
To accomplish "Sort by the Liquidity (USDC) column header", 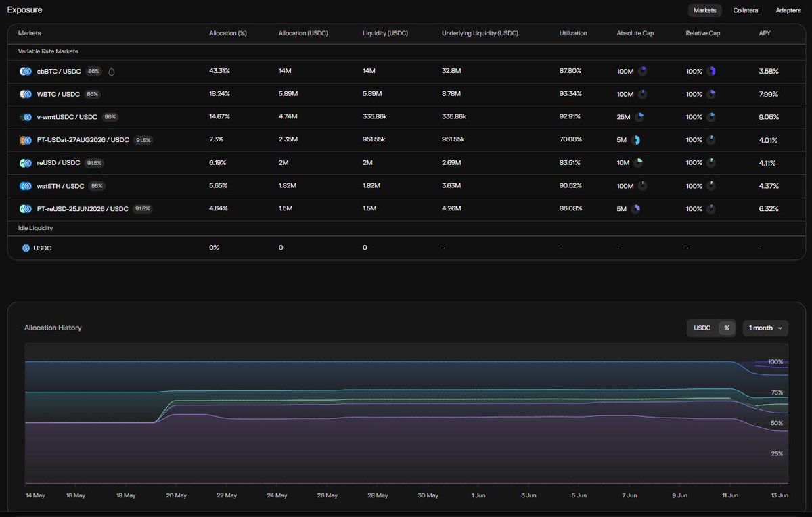I will 384,32.
